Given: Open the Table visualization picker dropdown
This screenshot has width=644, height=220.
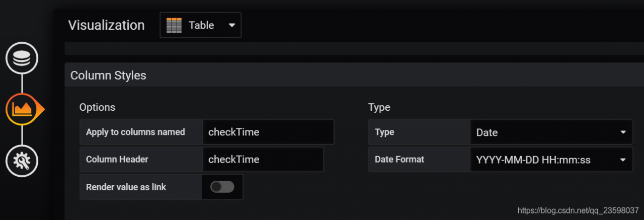Looking at the screenshot, I should coord(200,25).
